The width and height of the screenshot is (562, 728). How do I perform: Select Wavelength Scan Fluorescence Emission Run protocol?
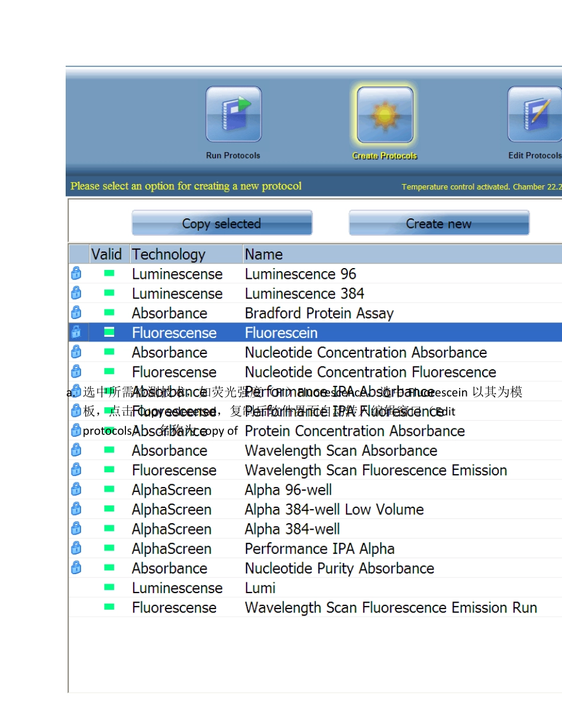coord(390,607)
